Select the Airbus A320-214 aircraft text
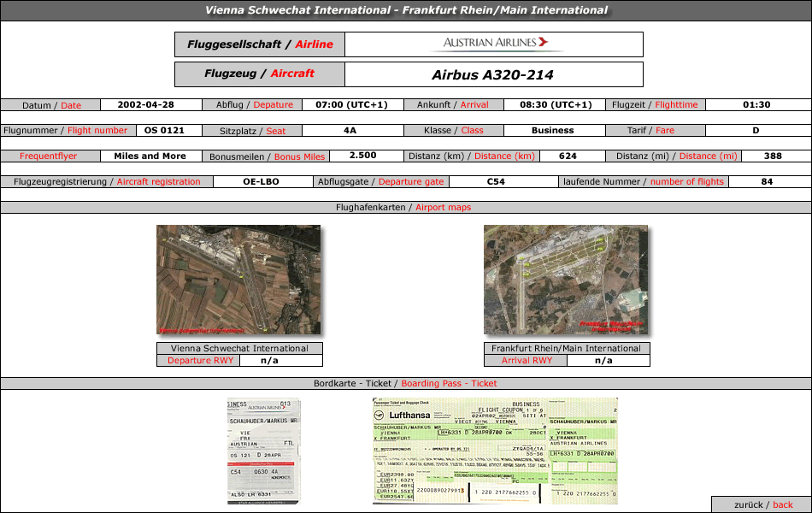This screenshot has width=812, height=513. click(x=492, y=74)
